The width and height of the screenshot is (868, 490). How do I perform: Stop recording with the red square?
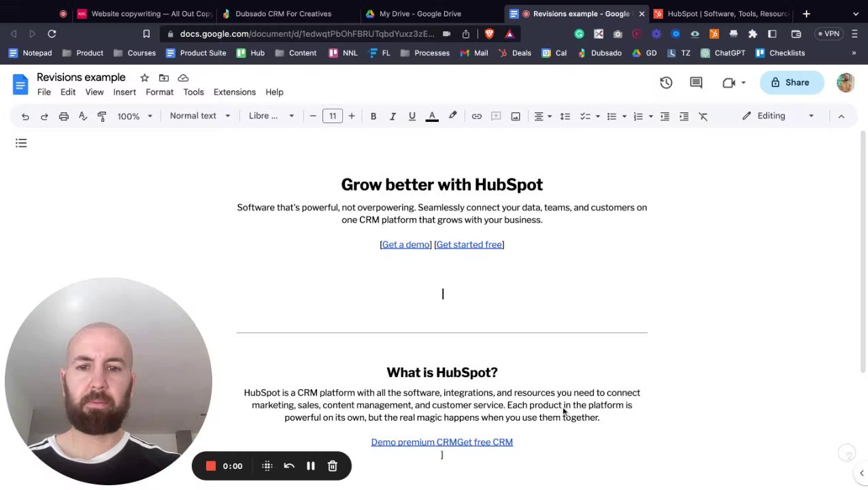(x=211, y=466)
